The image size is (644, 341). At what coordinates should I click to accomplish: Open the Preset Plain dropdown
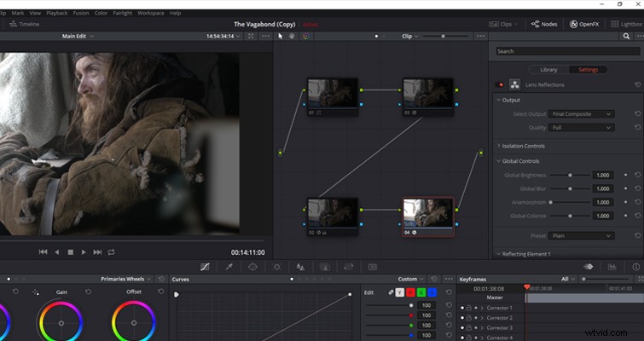point(581,236)
